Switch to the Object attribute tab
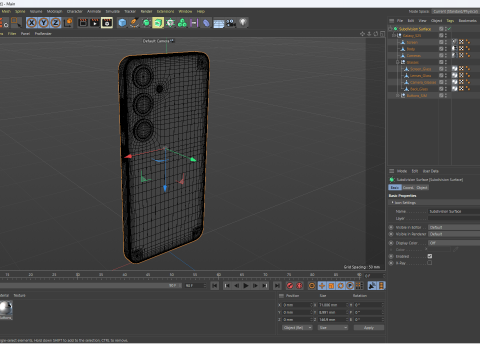The width and height of the screenshot is (480, 360). click(x=422, y=188)
